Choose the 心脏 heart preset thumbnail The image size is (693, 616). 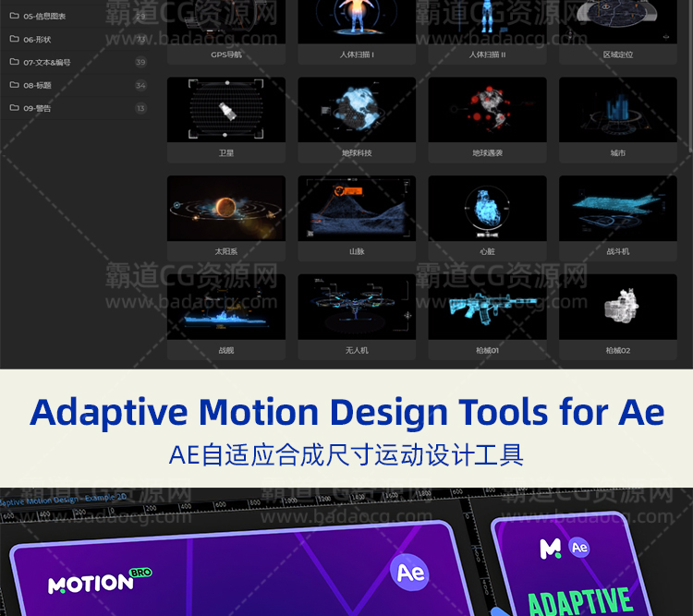coord(488,208)
